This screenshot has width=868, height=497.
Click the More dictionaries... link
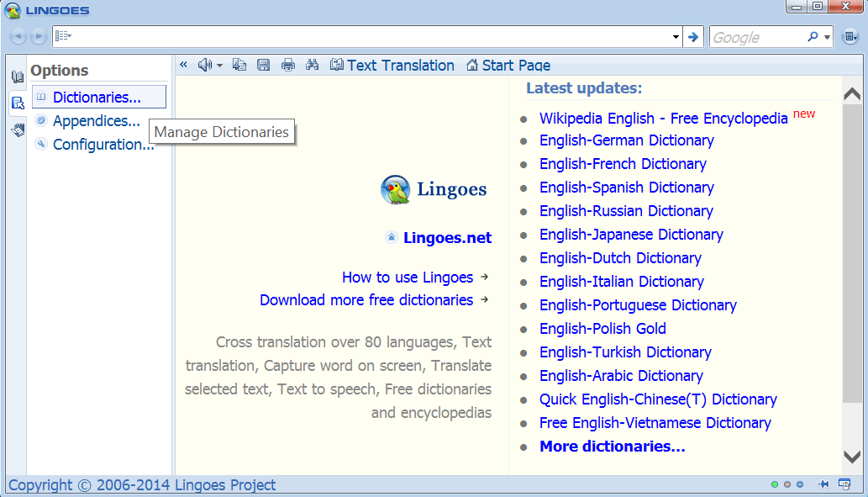pos(613,447)
